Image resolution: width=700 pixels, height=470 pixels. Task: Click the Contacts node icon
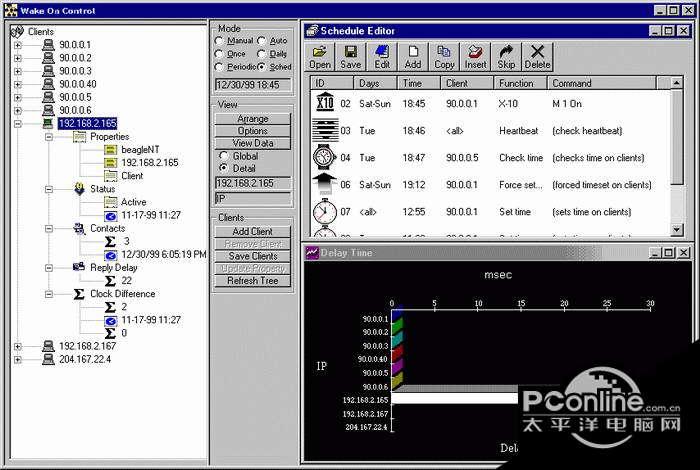(x=79, y=229)
